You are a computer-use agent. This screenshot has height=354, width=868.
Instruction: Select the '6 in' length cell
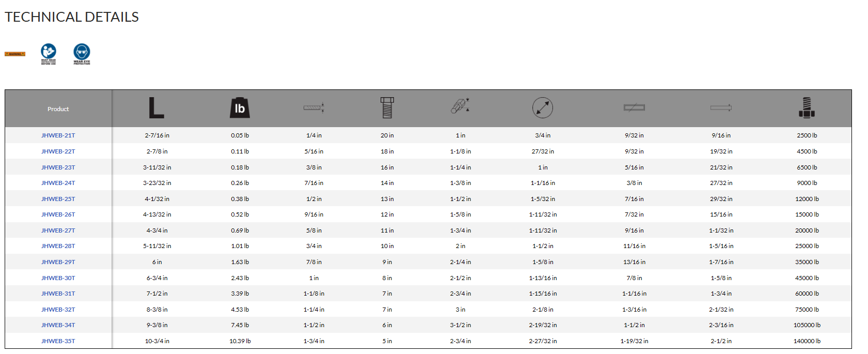pos(157,262)
